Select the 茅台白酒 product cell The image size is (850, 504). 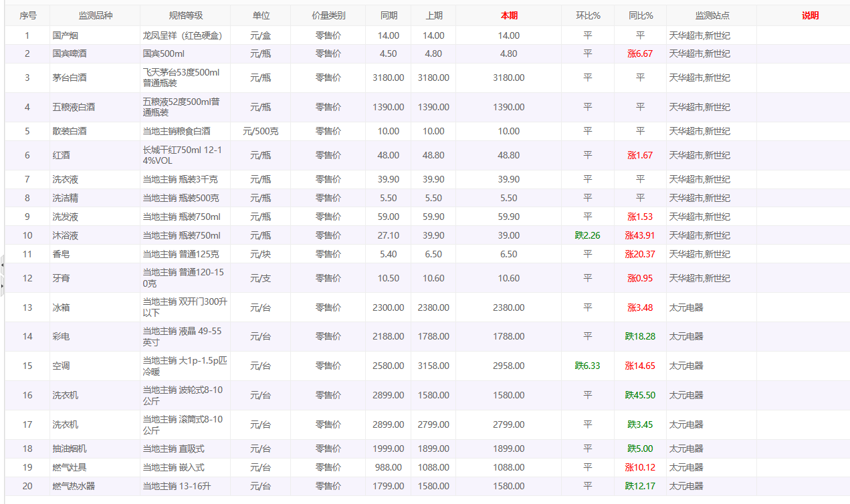click(95, 78)
